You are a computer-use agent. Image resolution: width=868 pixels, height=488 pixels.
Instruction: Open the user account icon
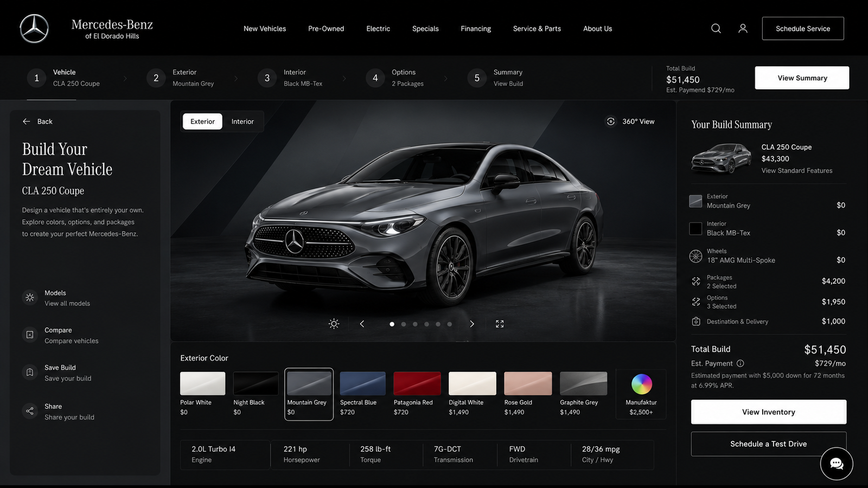(743, 28)
